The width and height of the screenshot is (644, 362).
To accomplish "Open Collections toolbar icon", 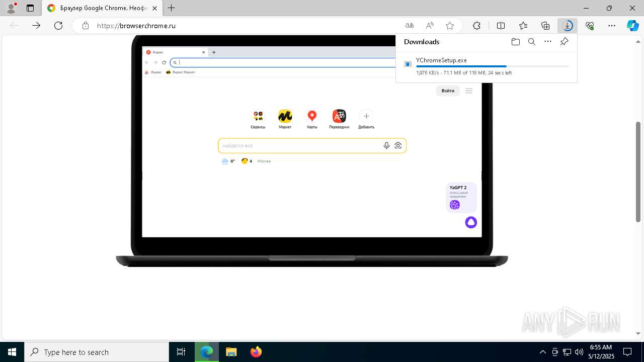I will click(545, 26).
